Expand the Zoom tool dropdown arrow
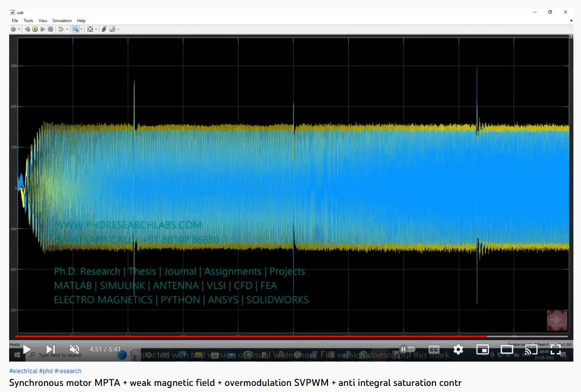This screenshot has height=392, width=581. coord(82,29)
